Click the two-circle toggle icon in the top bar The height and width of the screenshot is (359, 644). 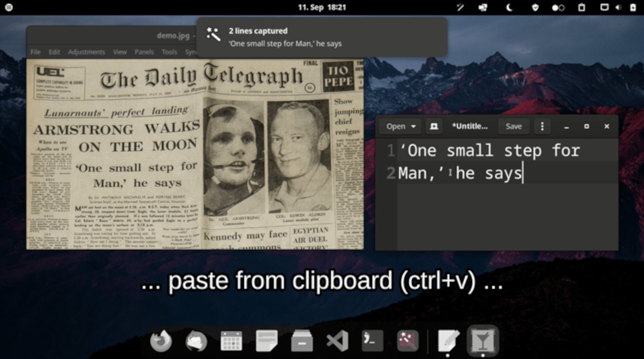coord(558,8)
